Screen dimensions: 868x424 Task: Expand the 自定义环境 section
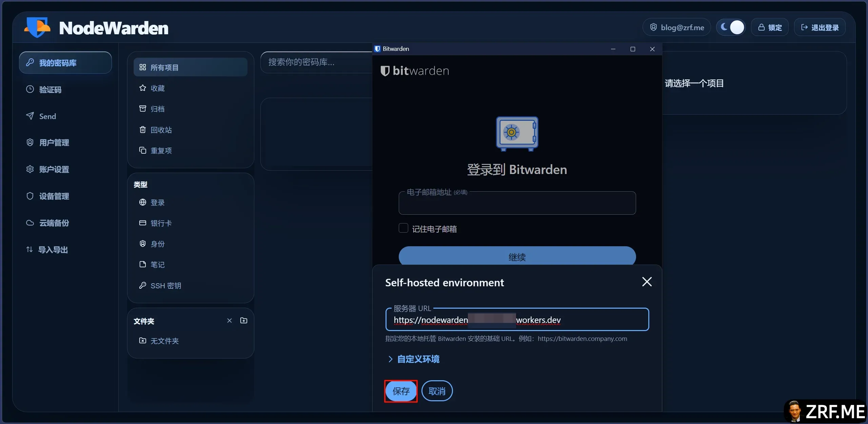(x=414, y=359)
